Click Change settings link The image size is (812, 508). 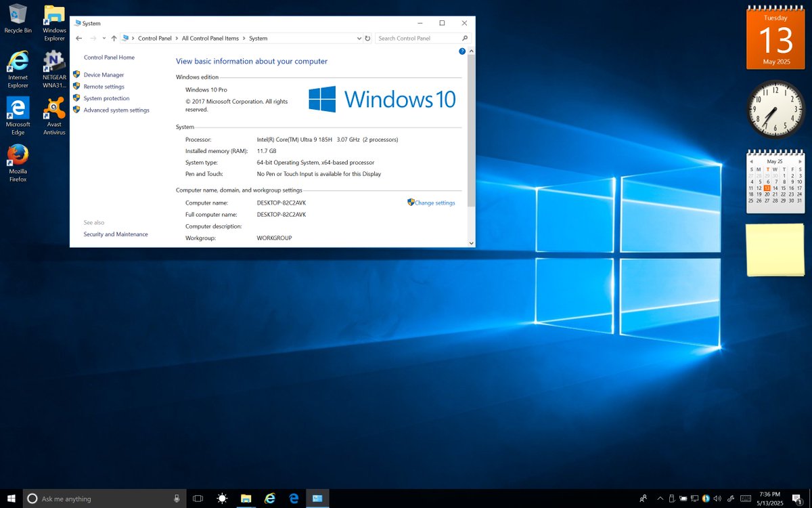434,203
